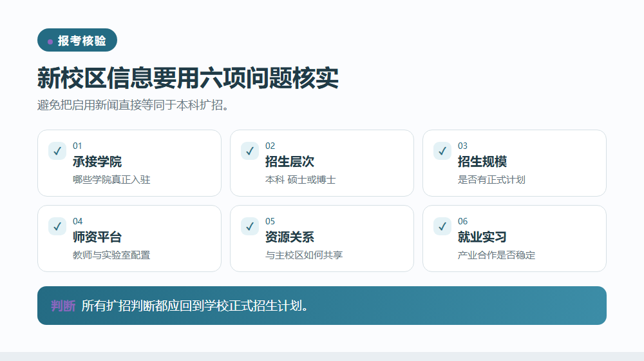Click the checkmark icon beside 就业实习
This screenshot has width=644, height=361.
coord(442,226)
